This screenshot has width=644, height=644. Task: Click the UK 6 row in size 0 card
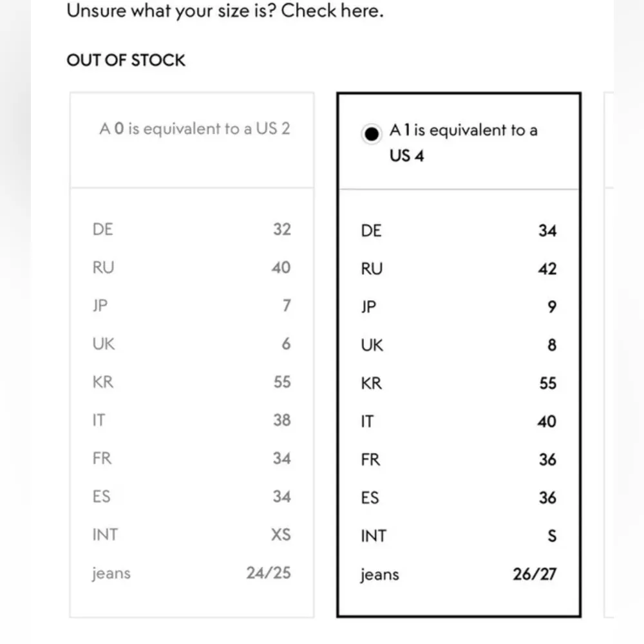pyautogui.click(x=191, y=344)
